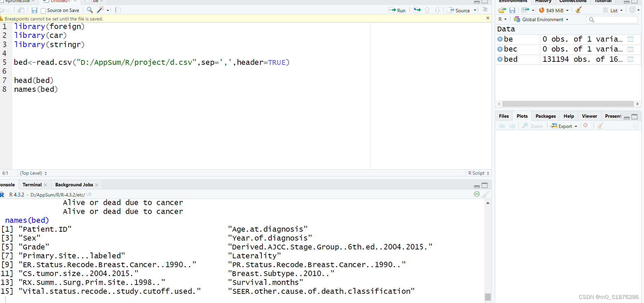Click the Run button
Screen dimensions: 644x303
point(397,10)
